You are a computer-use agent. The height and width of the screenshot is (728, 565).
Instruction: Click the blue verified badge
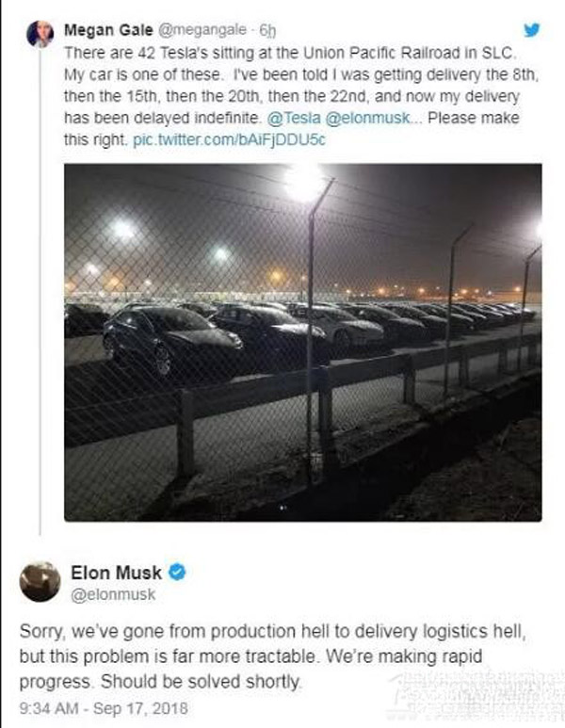176,572
